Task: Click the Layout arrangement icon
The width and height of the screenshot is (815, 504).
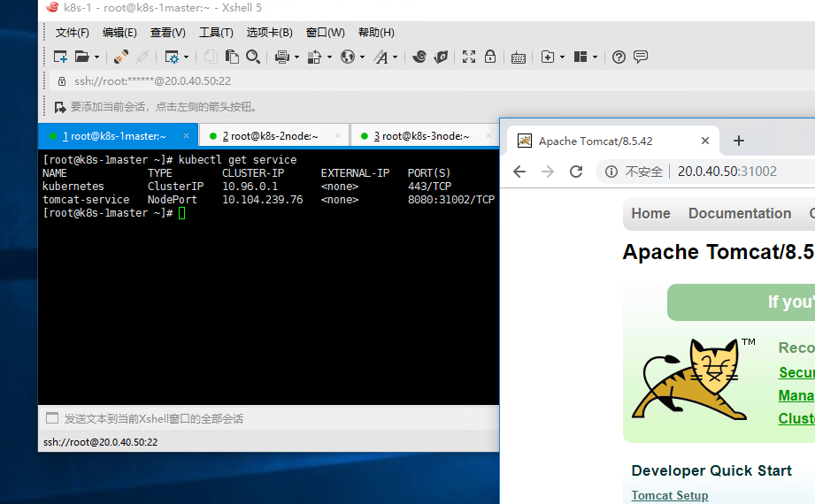Action: [580, 57]
